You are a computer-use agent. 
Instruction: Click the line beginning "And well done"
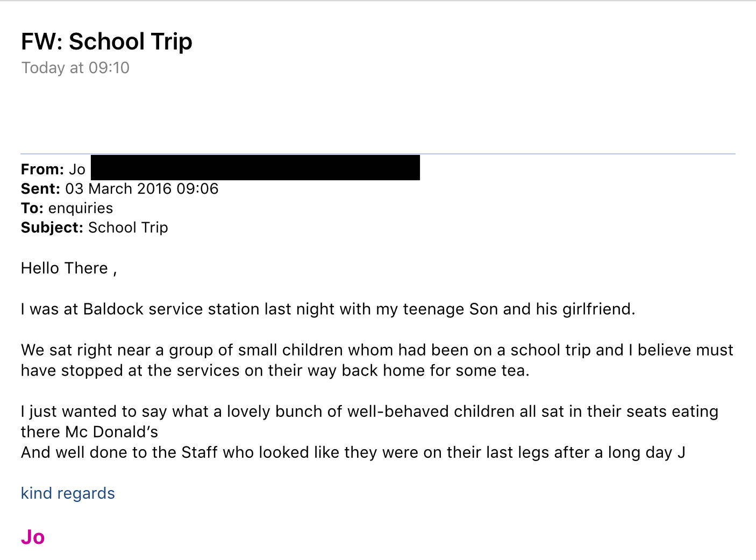pyautogui.click(x=353, y=452)
